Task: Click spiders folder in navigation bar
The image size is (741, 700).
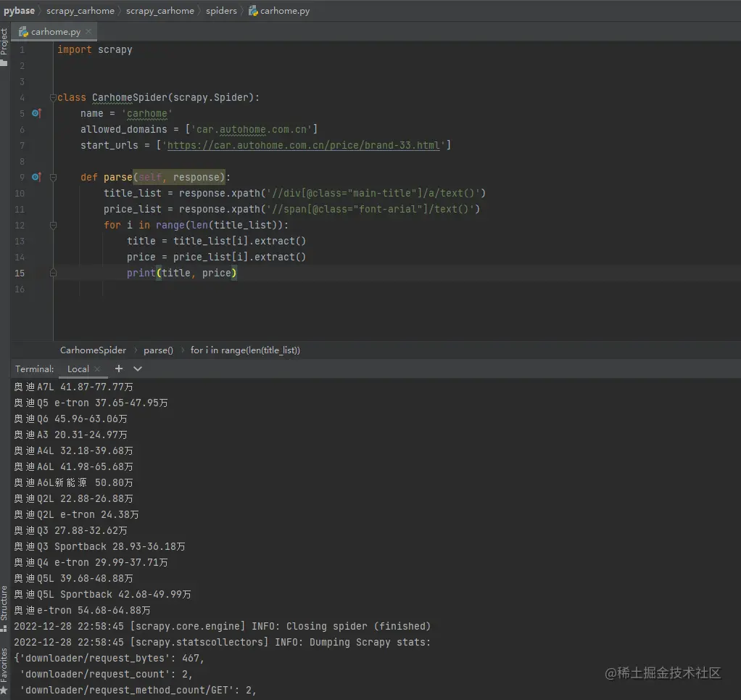Action: click(221, 11)
